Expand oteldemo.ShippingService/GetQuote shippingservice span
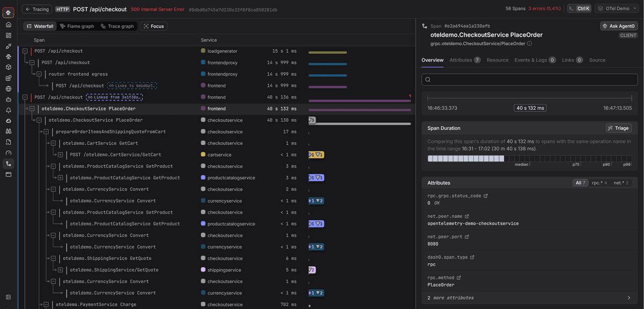This screenshot has width=644, height=309. point(60,270)
